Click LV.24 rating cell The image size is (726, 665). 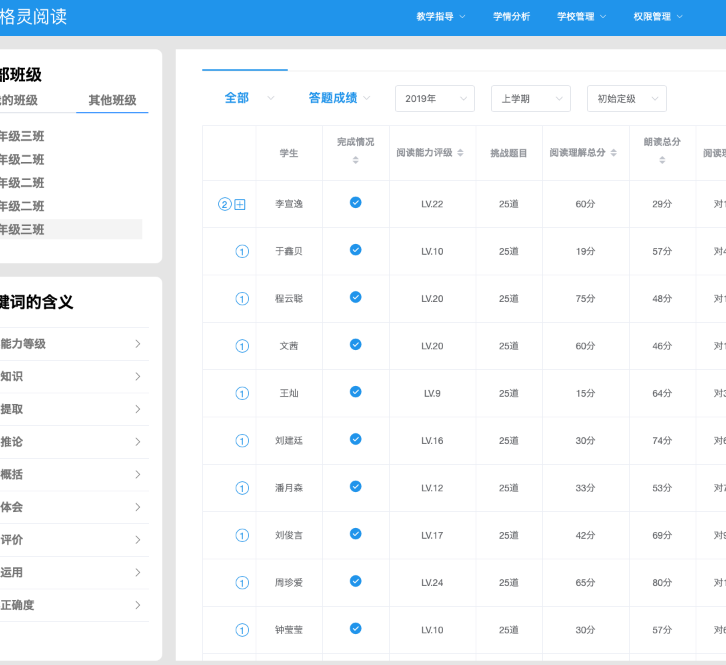tap(432, 583)
